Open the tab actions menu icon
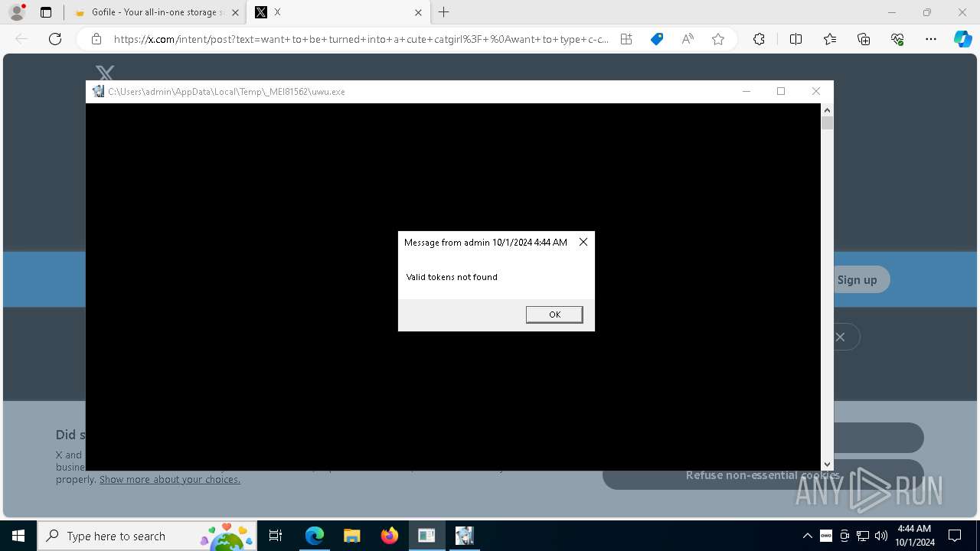980x551 pixels. coord(46,12)
